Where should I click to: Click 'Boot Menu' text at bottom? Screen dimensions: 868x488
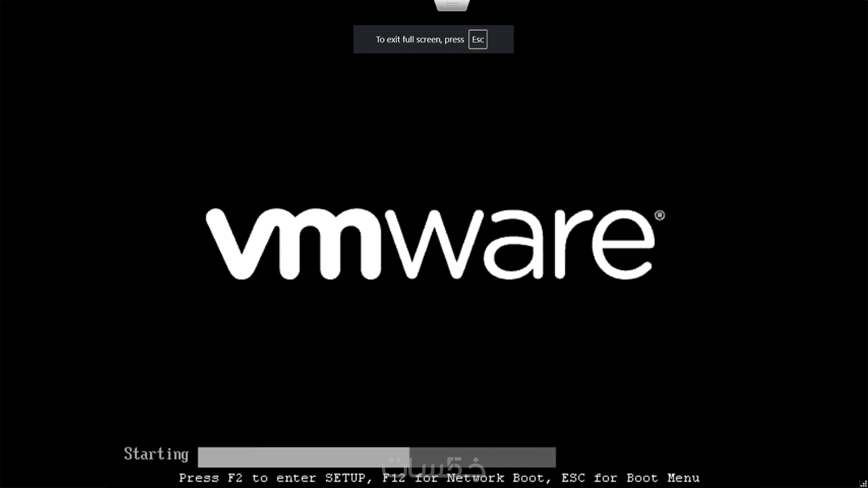pos(663,478)
